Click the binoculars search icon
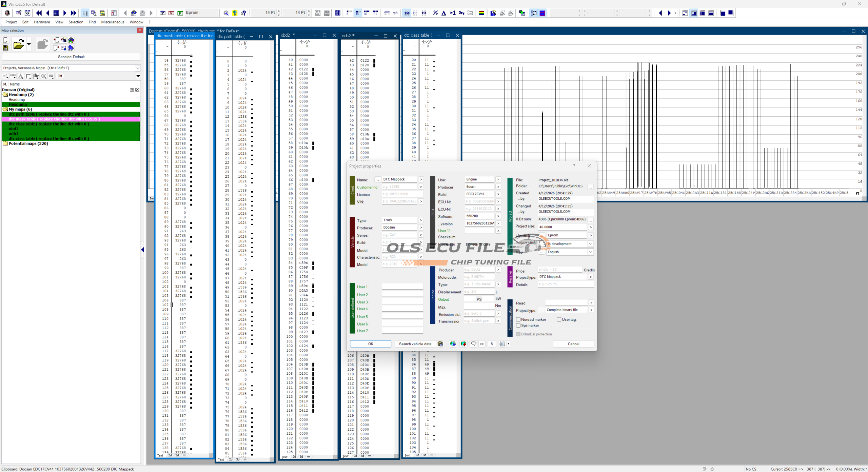 134,13
